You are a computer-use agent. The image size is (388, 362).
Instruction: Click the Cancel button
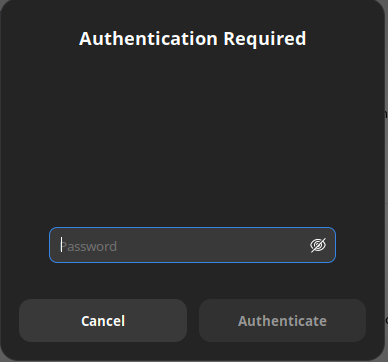point(103,320)
